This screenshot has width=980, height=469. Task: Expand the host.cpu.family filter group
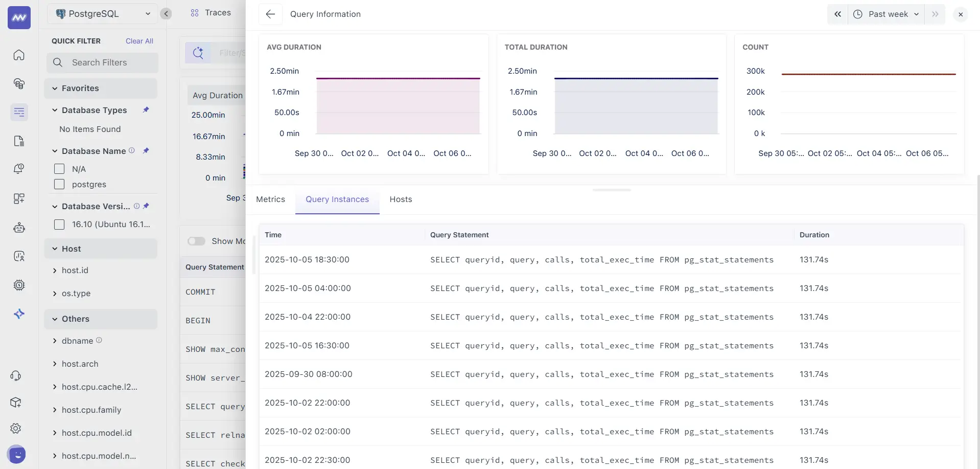[55, 410]
